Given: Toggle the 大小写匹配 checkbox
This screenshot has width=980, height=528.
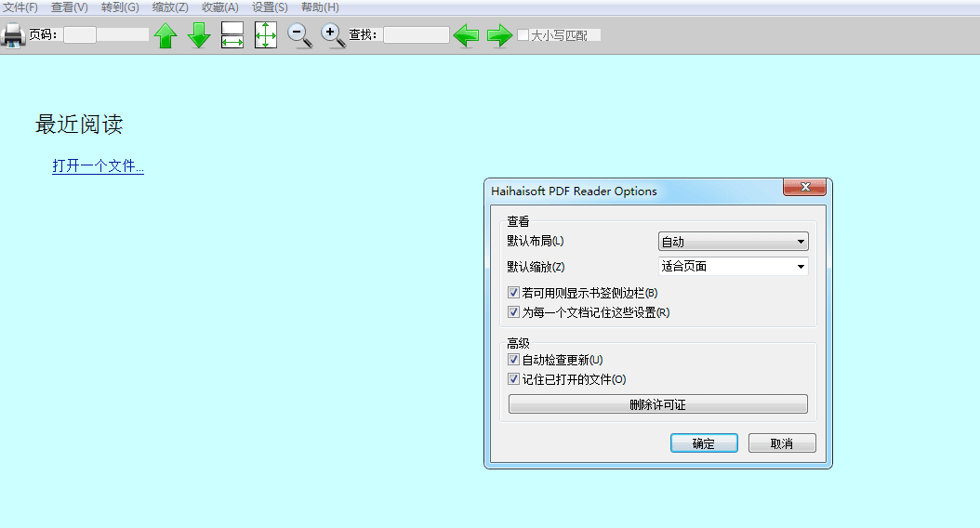Looking at the screenshot, I should click(x=523, y=35).
